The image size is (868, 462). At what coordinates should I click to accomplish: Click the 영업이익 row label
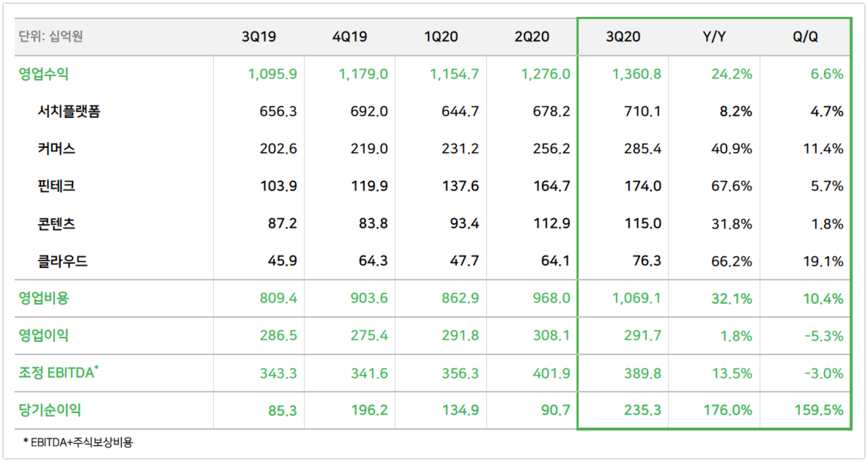[44, 335]
